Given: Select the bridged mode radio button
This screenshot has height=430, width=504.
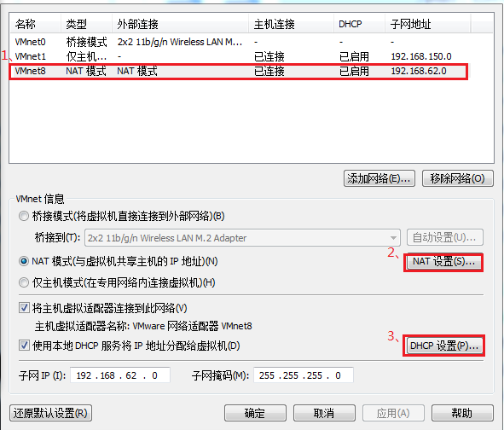Looking at the screenshot, I should pyautogui.click(x=24, y=216).
